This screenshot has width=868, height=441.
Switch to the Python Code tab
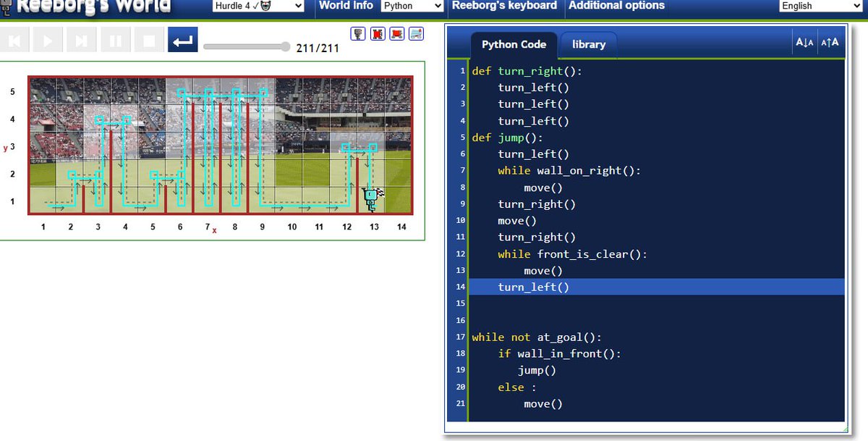point(514,45)
